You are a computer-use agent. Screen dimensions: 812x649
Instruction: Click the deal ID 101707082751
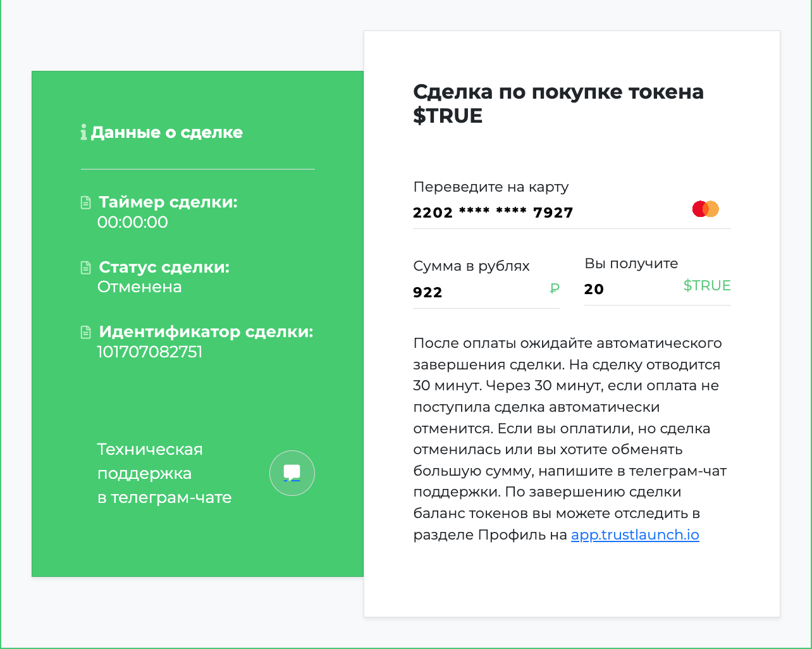[x=150, y=352]
